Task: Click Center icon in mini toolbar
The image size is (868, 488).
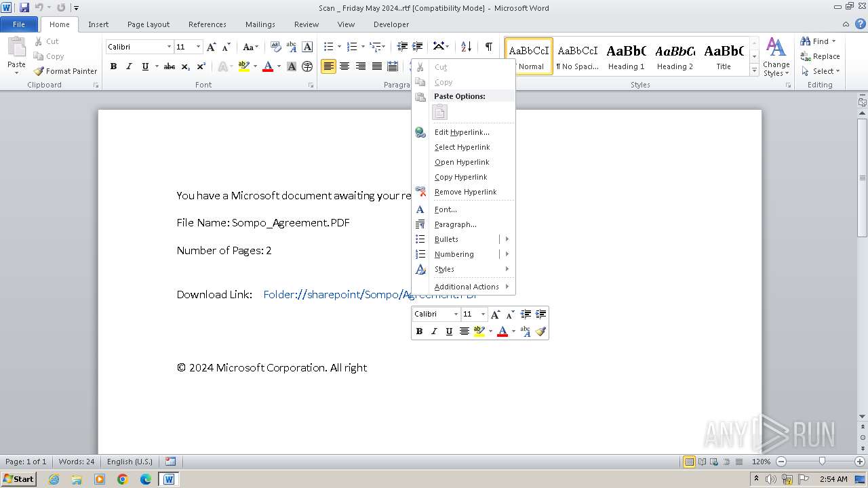Action: (x=464, y=331)
